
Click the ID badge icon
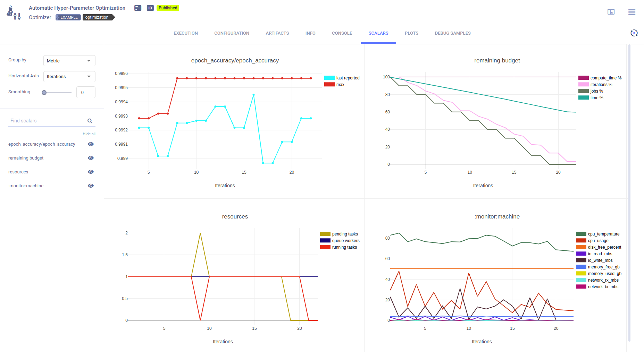pyautogui.click(x=150, y=8)
